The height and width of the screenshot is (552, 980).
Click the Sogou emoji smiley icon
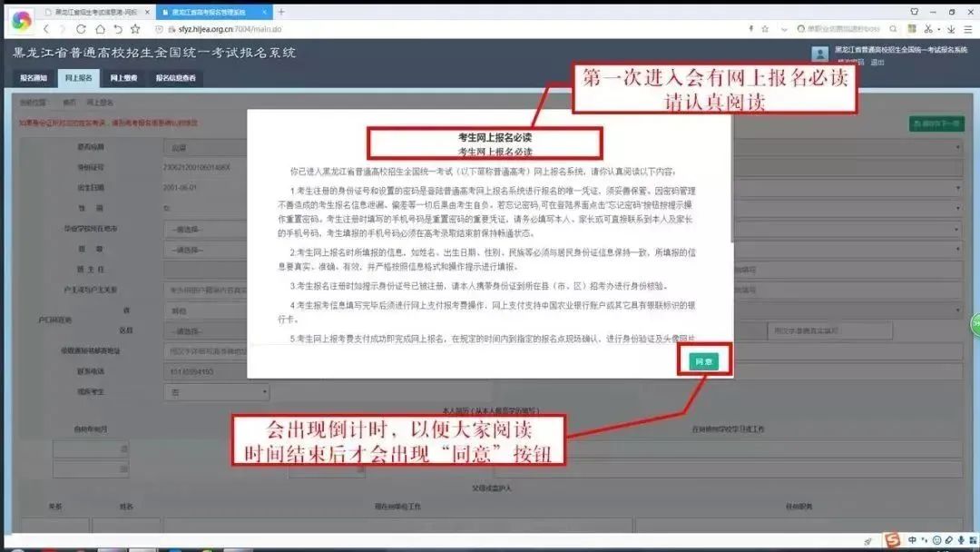coord(936,540)
